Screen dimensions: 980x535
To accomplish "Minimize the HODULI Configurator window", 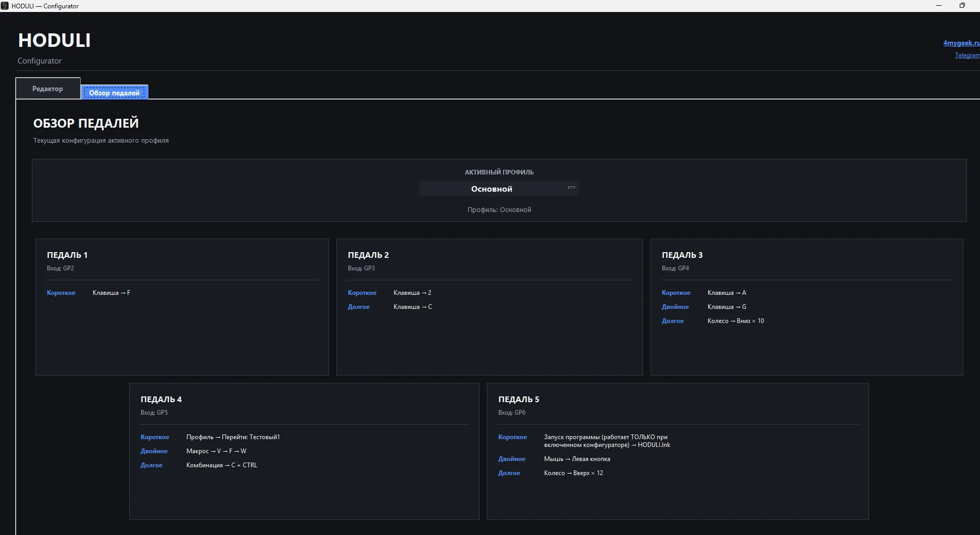I will point(939,6).
